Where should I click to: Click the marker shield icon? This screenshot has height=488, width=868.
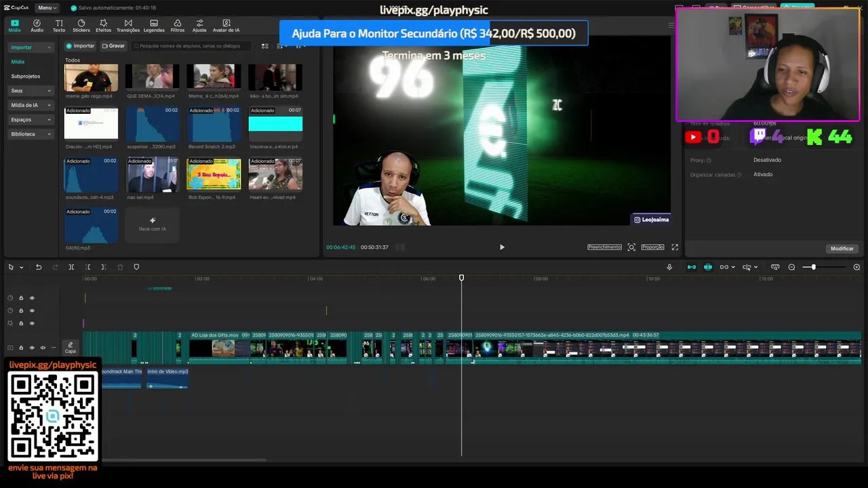pyautogui.click(x=136, y=267)
